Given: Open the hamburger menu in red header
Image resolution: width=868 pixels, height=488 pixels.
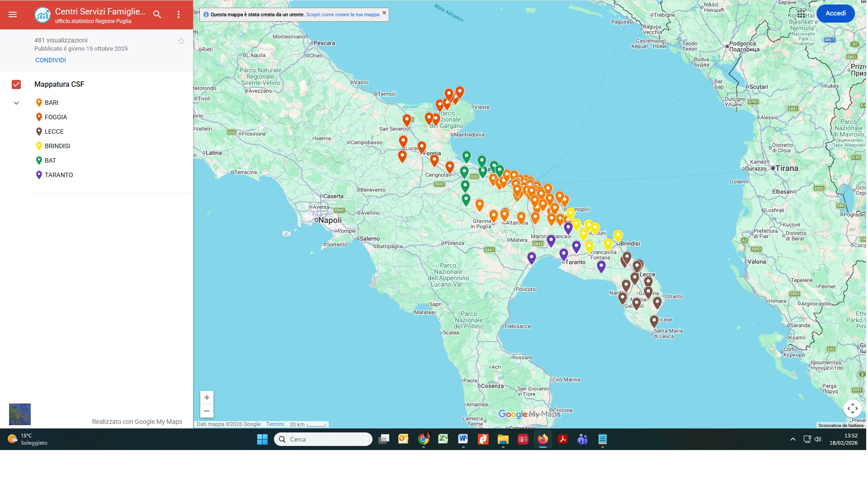Looking at the screenshot, I should point(13,14).
